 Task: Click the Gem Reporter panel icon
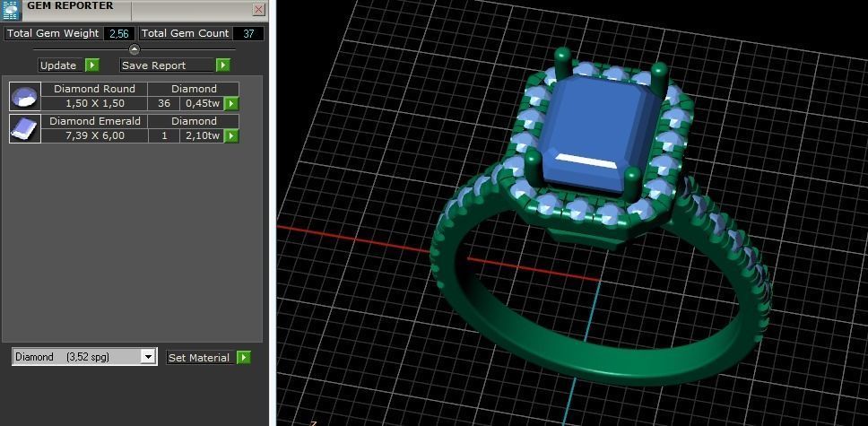(x=11, y=10)
